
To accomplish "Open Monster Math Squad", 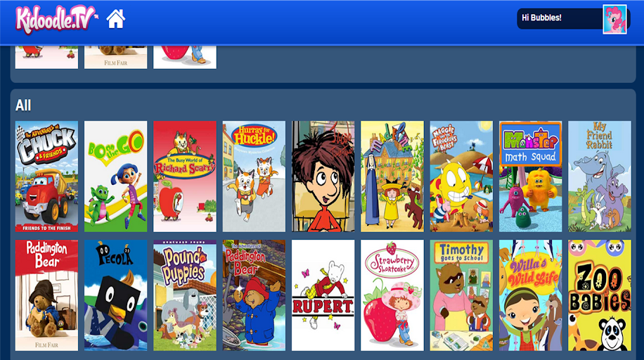I will coord(530,176).
